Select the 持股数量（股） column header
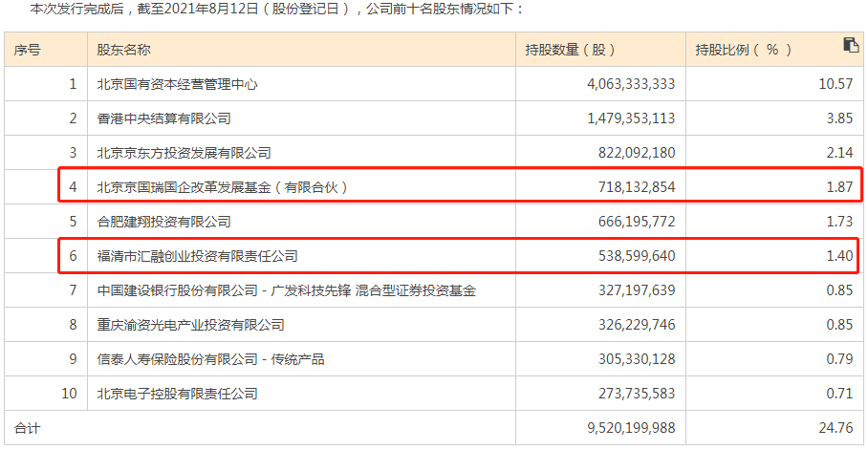Viewport: 868px width, 450px height. click(570, 50)
